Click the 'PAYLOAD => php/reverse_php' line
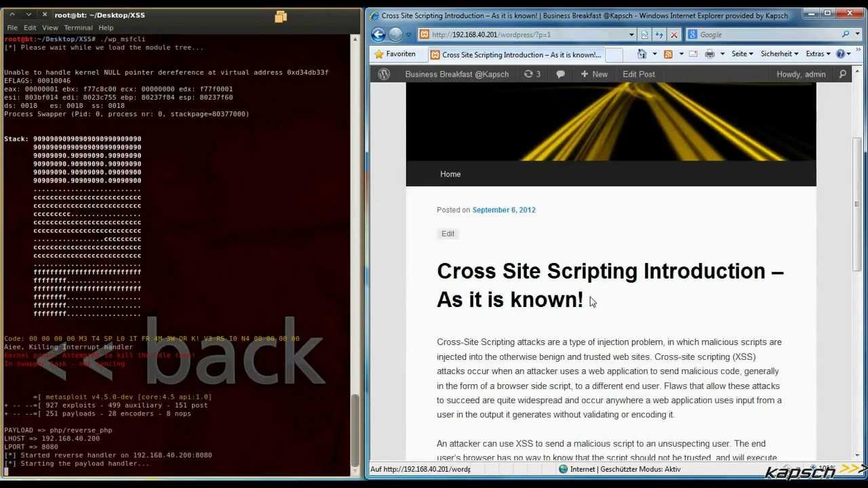 [58, 430]
